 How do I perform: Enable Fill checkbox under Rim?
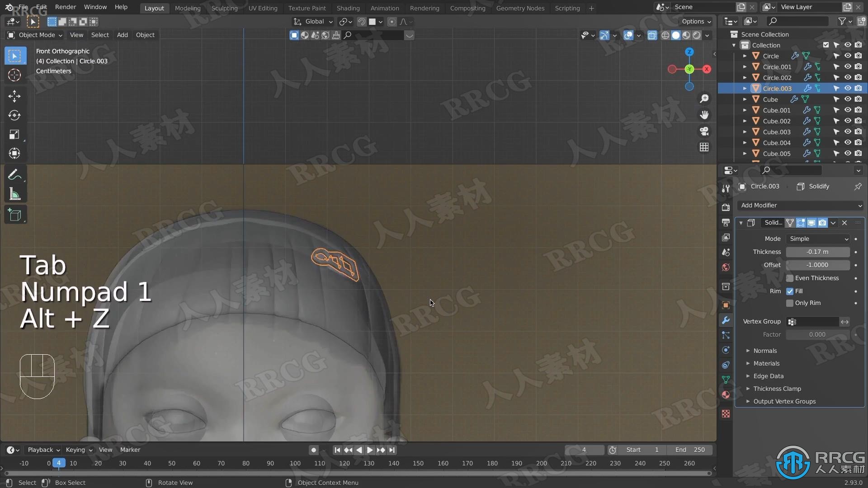pyautogui.click(x=790, y=291)
